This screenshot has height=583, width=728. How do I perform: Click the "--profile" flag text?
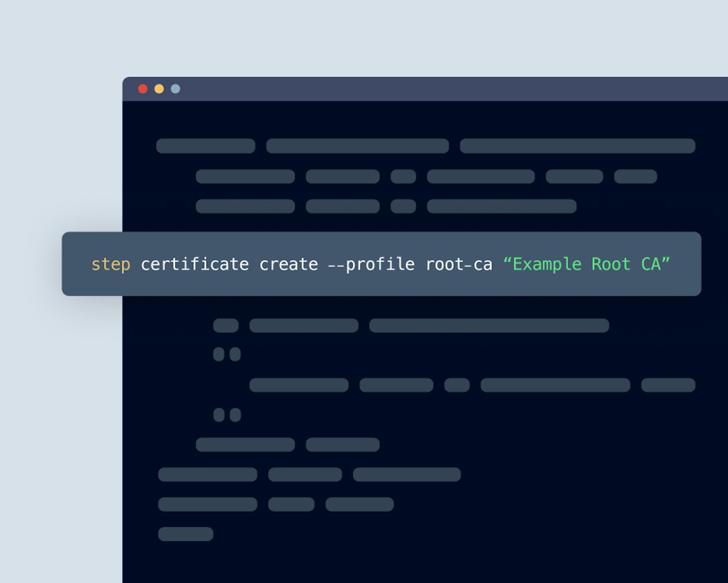[x=371, y=265]
